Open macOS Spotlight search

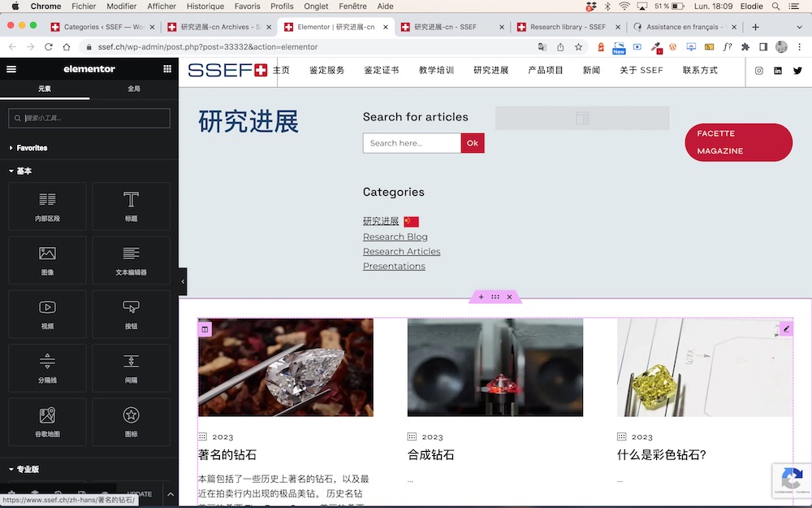tap(775, 7)
